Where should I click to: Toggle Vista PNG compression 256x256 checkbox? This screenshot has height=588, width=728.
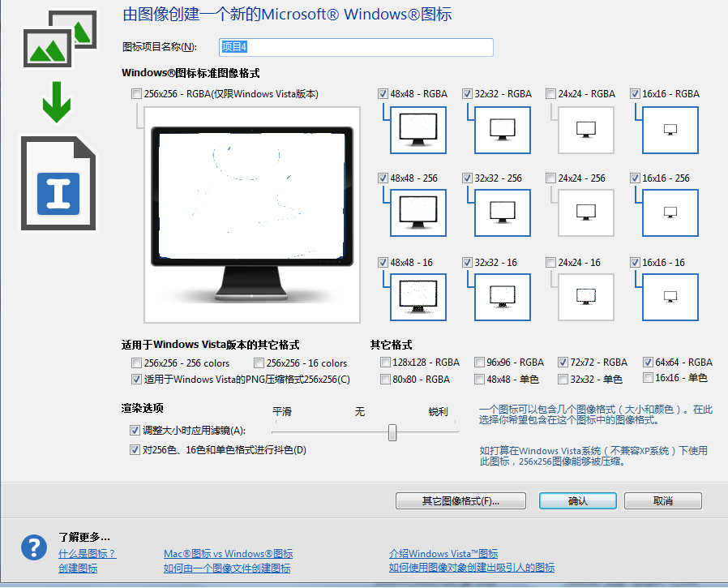click(x=136, y=380)
